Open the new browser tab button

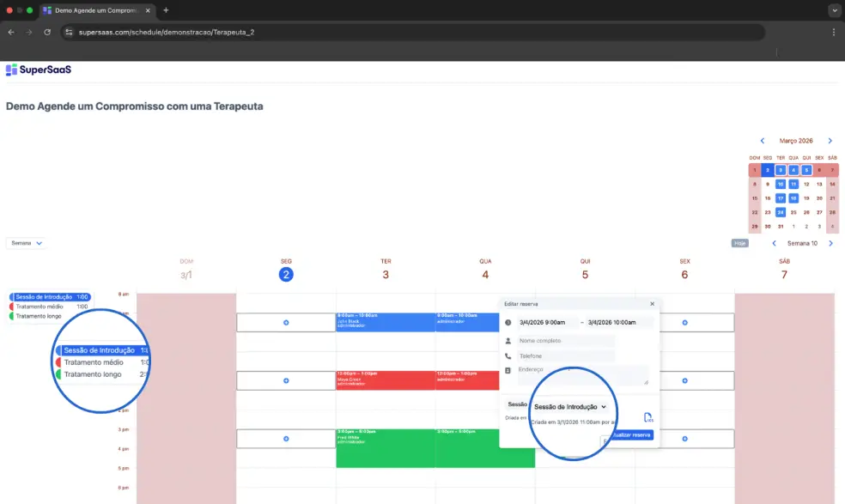point(166,10)
